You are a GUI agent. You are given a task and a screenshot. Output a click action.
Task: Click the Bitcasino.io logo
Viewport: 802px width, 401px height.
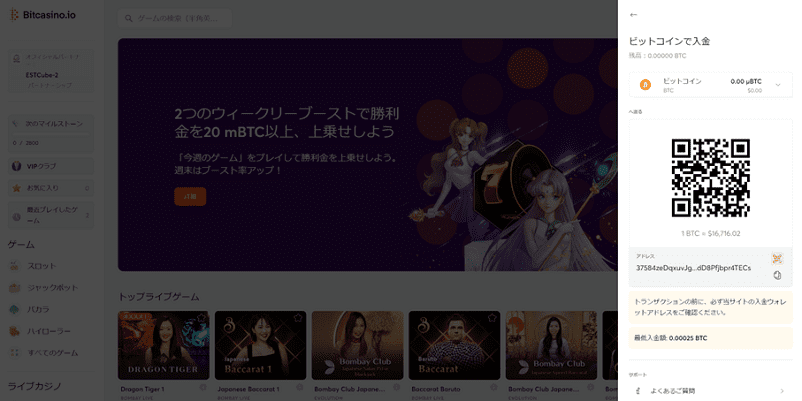coord(42,15)
